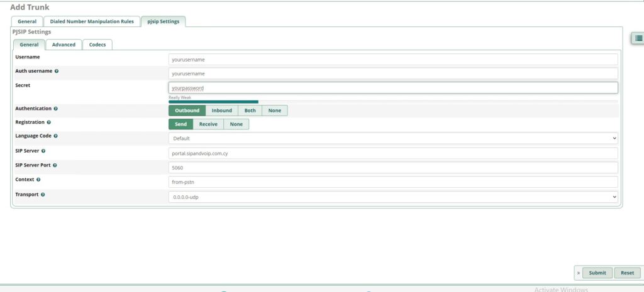Click help icon next to SIP Server Port

[55, 165]
